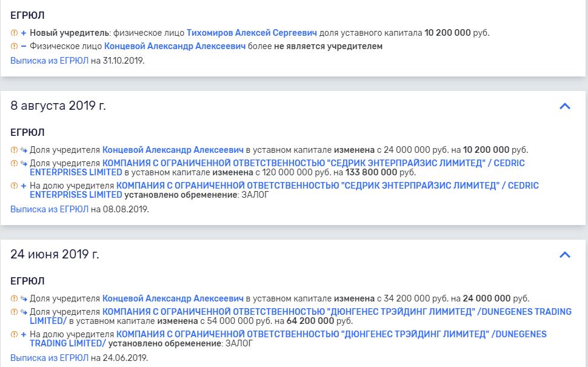Click the warning icon beside the Тихомиров new founder entry

pyautogui.click(x=14, y=33)
